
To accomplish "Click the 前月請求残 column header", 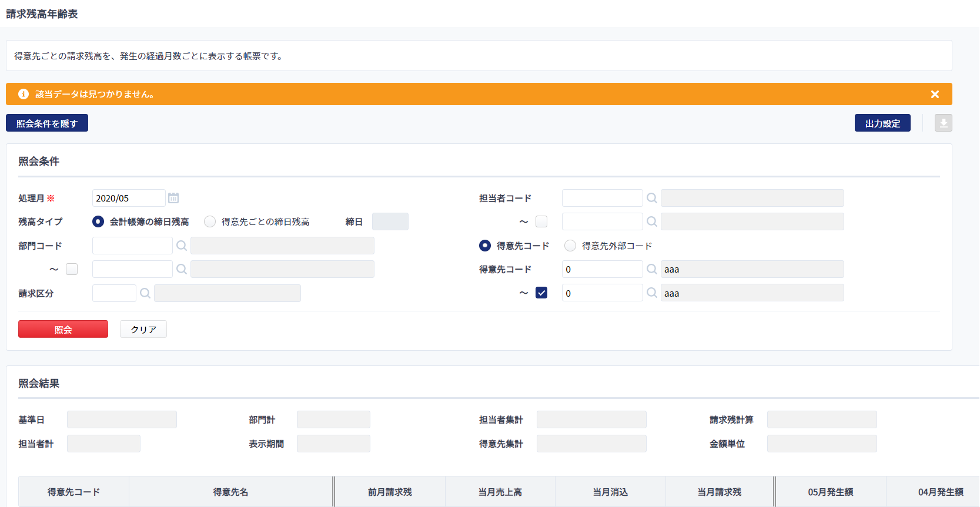I will (x=390, y=492).
